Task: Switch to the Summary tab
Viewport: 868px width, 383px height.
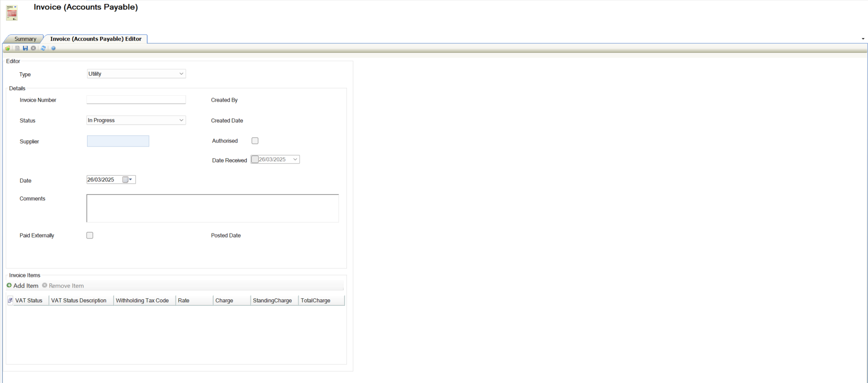Action: click(25, 39)
